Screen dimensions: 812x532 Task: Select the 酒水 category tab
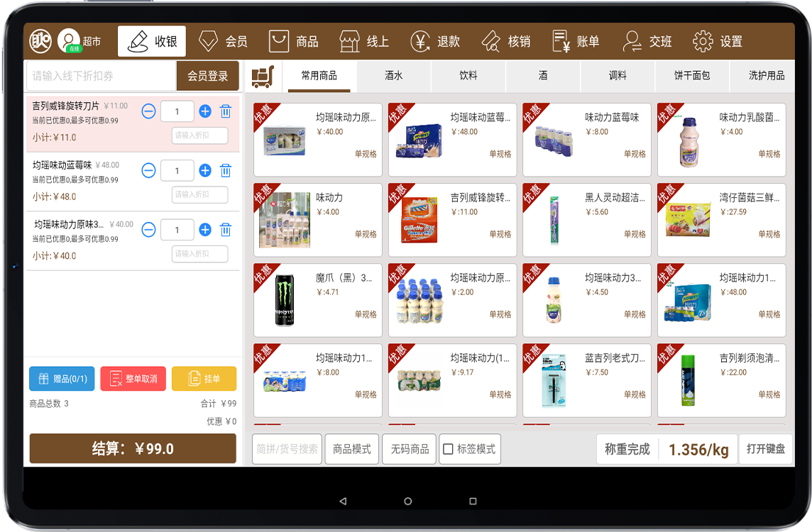click(x=393, y=76)
